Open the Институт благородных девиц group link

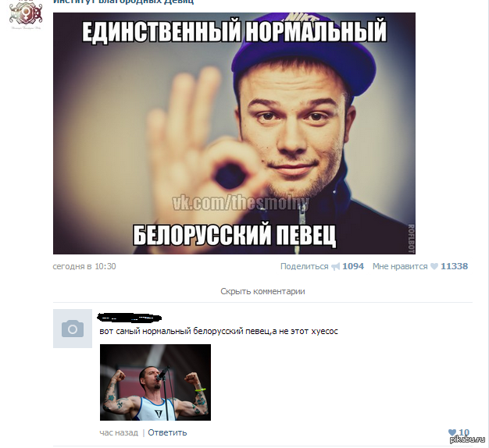click(123, 2)
